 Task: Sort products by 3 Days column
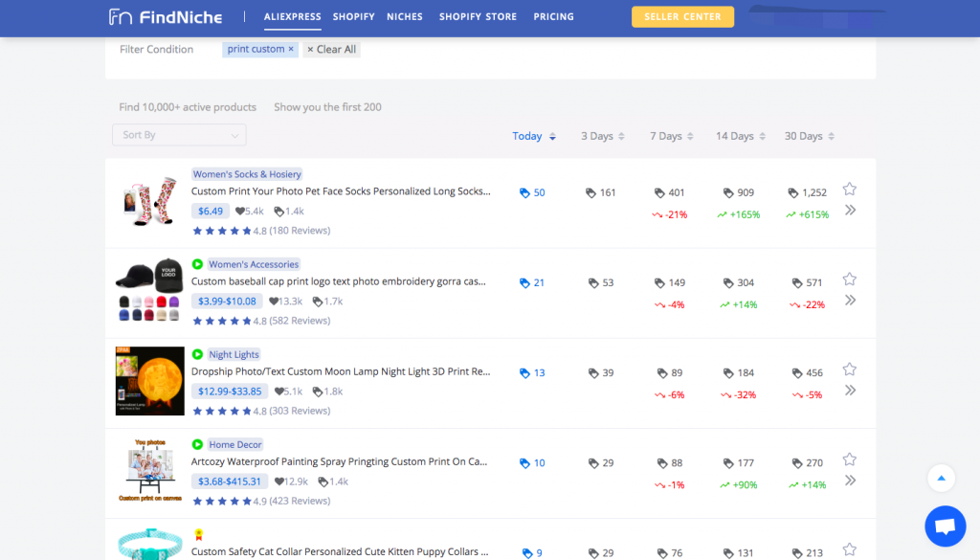pyautogui.click(x=603, y=136)
